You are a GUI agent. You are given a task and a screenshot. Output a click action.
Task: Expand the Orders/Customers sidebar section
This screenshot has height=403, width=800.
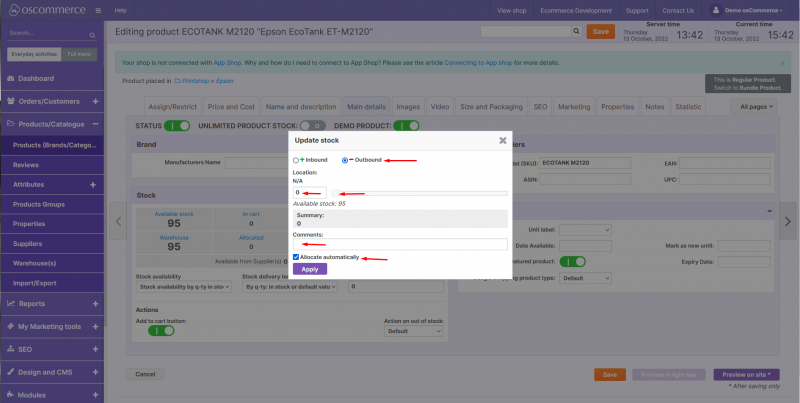(x=94, y=101)
